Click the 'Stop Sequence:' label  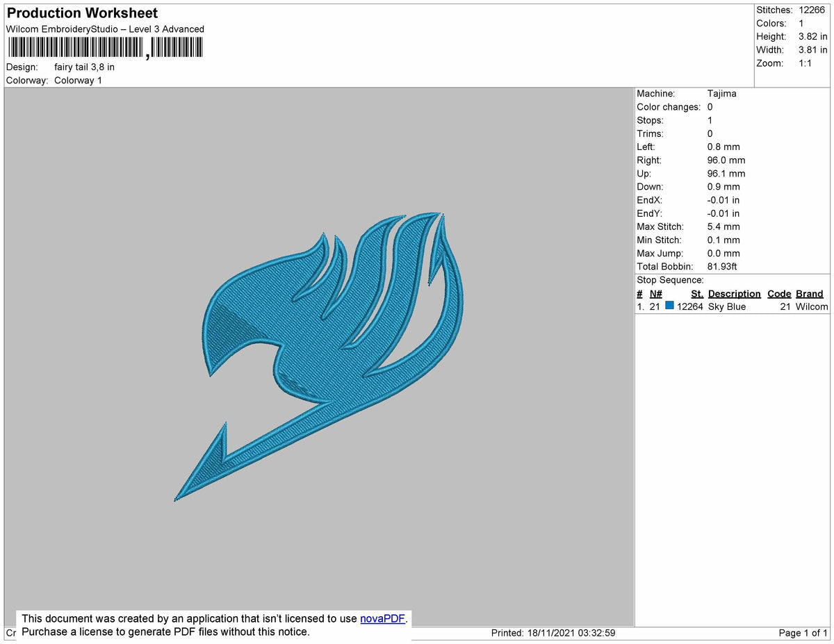pos(671,280)
